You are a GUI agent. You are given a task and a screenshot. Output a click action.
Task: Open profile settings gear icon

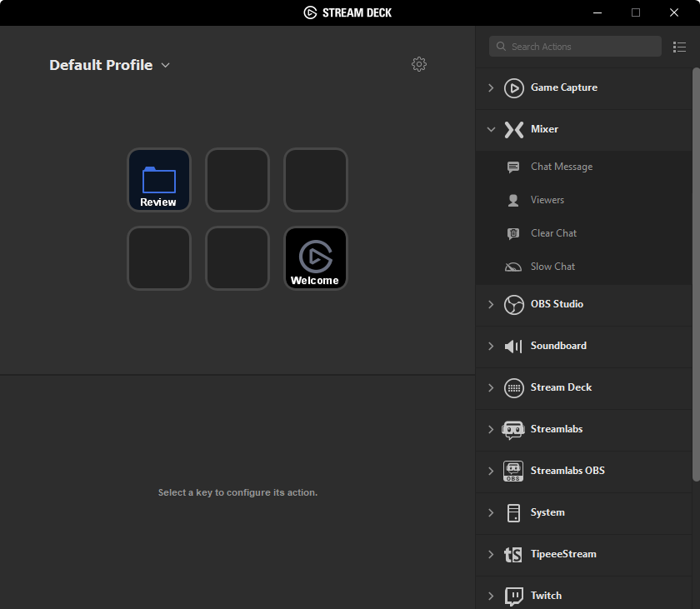click(418, 64)
